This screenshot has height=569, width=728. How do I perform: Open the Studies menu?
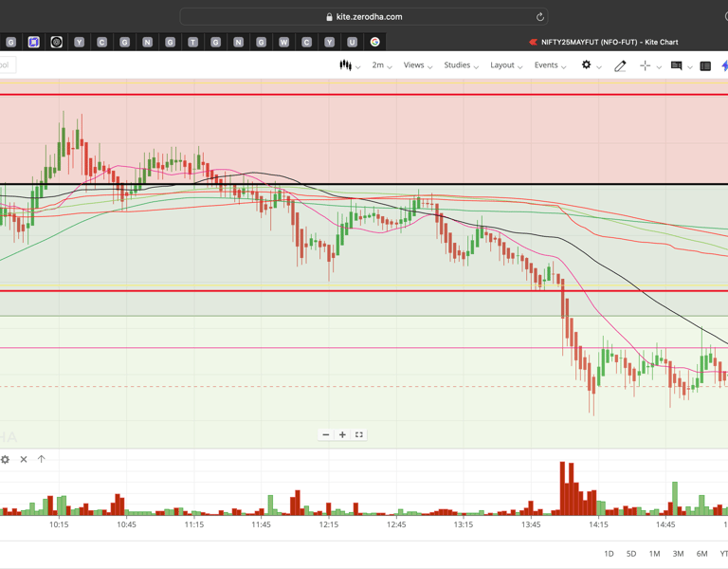click(461, 65)
